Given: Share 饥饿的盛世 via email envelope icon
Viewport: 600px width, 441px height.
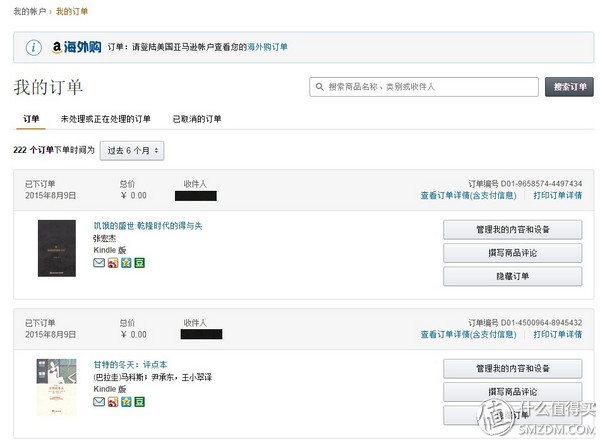Looking at the screenshot, I should pyautogui.click(x=99, y=263).
